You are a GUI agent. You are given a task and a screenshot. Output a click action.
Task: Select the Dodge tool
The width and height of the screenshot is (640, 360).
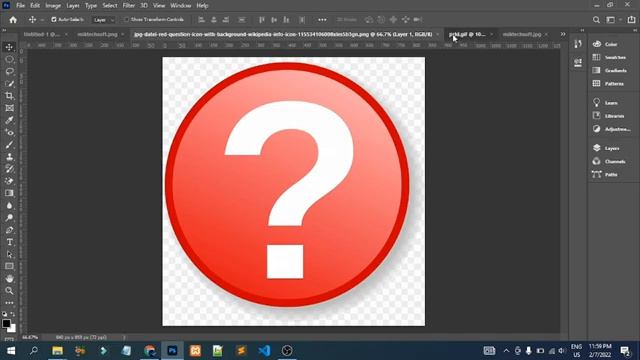pyautogui.click(x=9, y=218)
